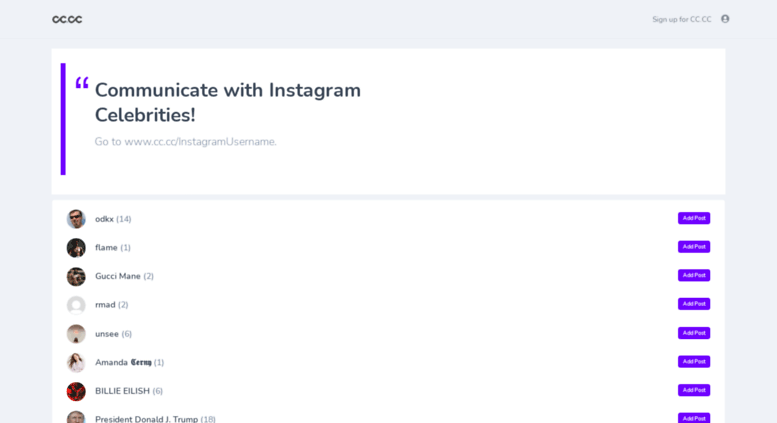Open the user account icon
777x423 pixels.
pyautogui.click(x=725, y=19)
